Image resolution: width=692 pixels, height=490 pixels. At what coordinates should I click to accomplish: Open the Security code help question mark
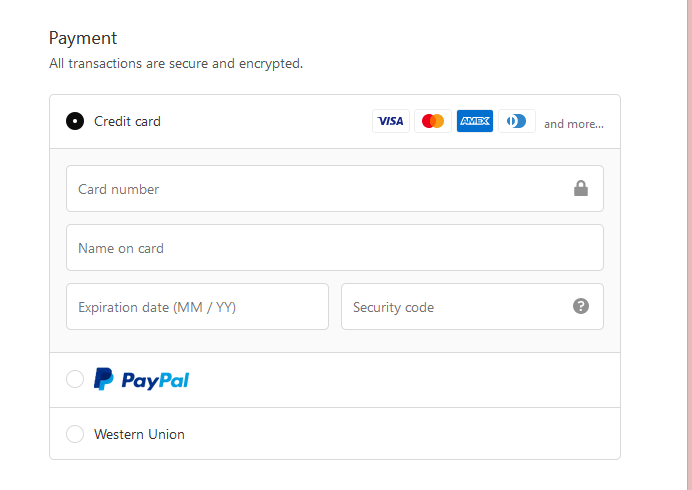point(581,306)
